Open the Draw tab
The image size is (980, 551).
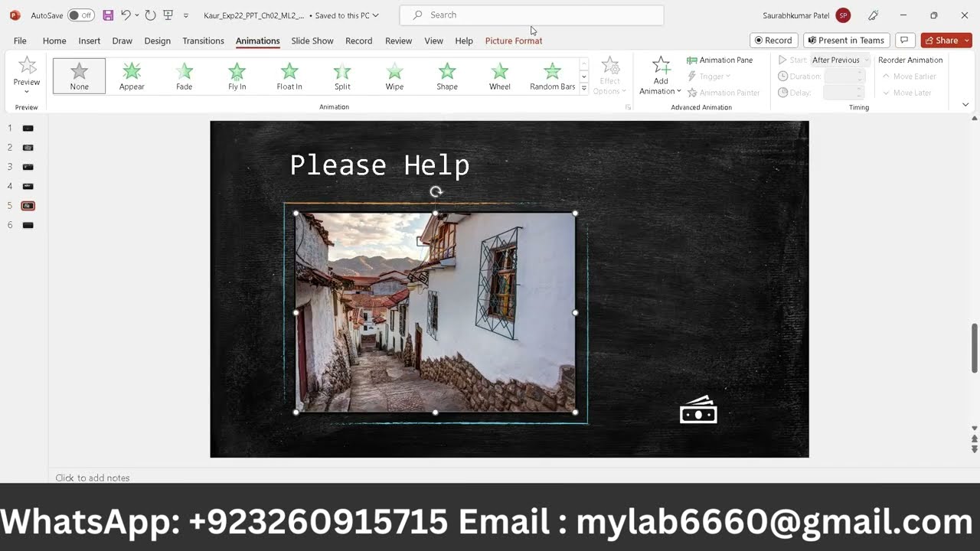[122, 41]
